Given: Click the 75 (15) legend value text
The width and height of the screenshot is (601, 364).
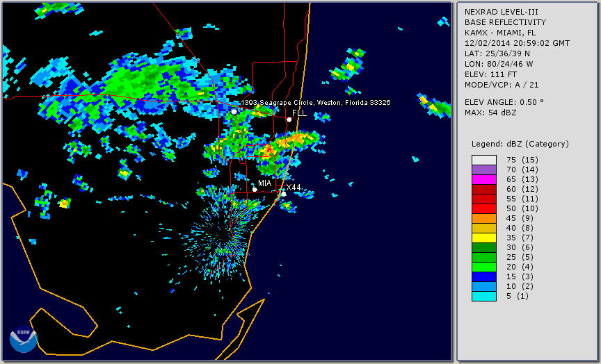Looking at the screenshot, I should (x=522, y=160).
